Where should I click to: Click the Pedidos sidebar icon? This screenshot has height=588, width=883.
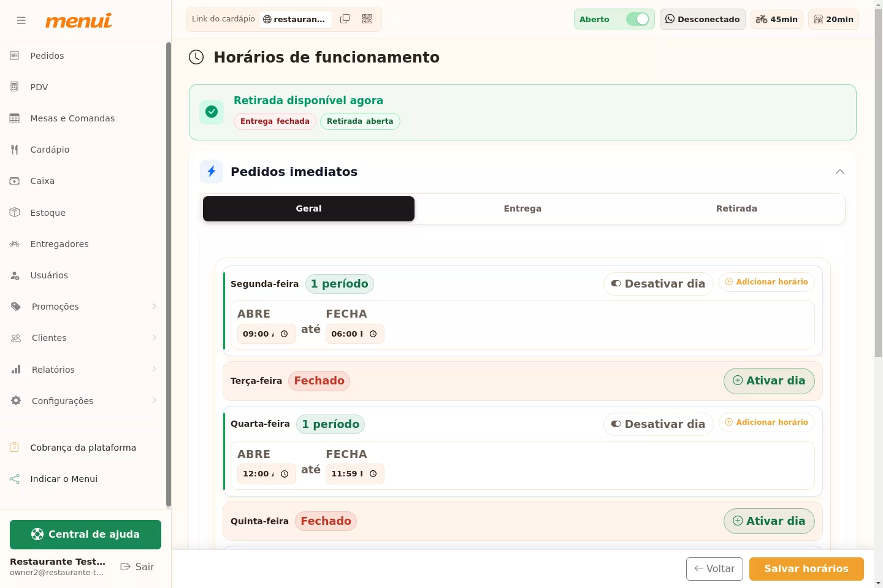tap(15, 56)
